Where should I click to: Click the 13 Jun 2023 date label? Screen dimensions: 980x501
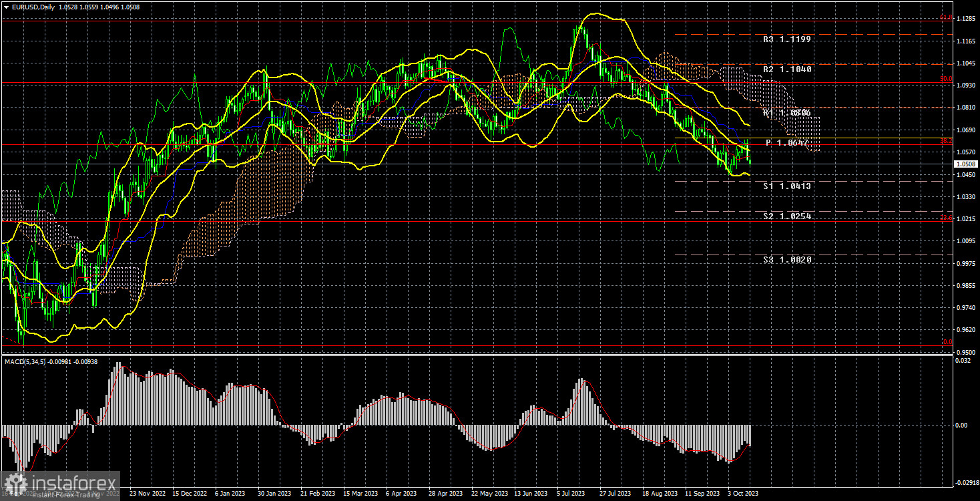click(x=531, y=494)
